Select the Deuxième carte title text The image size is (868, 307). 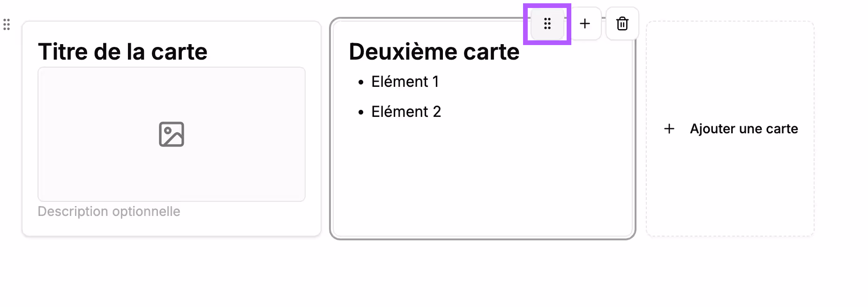(x=434, y=52)
